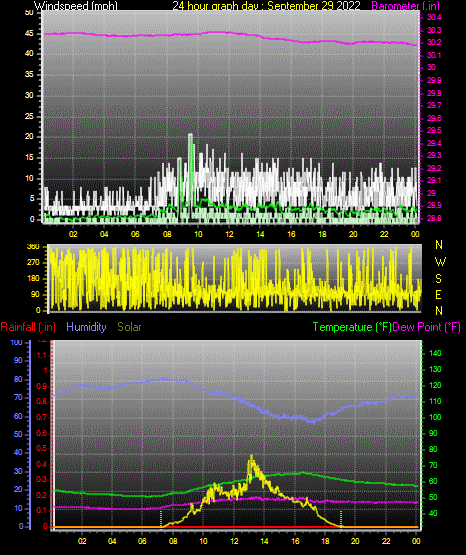Click the 360 degree wind direction label
Screen dimensions: 466x555
(x=33, y=247)
